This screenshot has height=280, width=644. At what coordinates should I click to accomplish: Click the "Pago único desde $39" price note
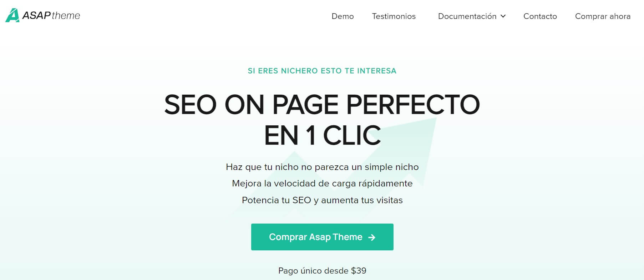pos(322,271)
